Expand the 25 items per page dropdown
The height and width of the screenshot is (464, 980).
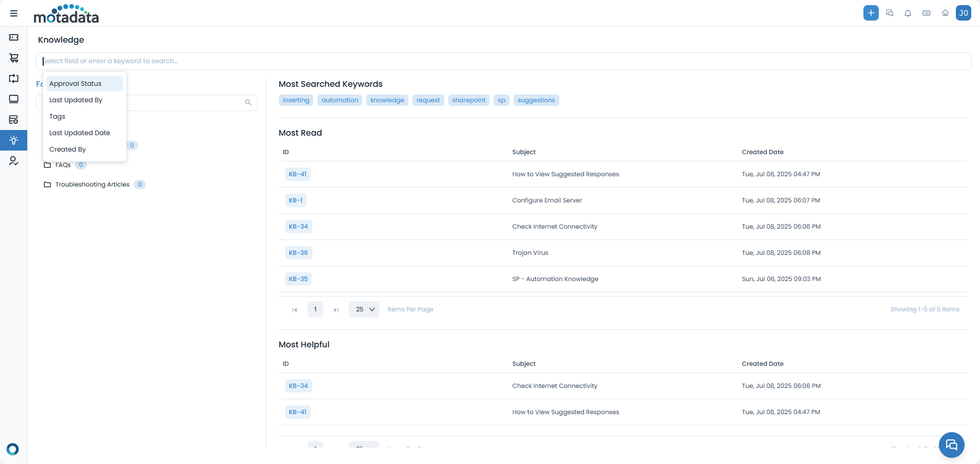[364, 309]
